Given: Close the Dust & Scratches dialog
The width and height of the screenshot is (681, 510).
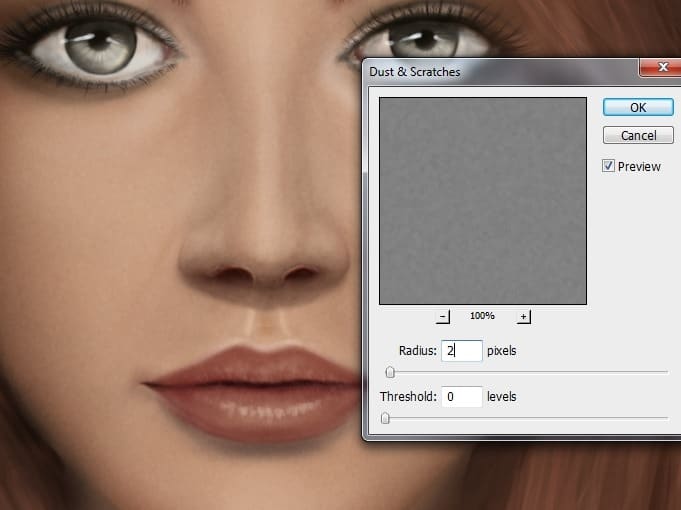Looking at the screenshot, I should pos(661,67).
